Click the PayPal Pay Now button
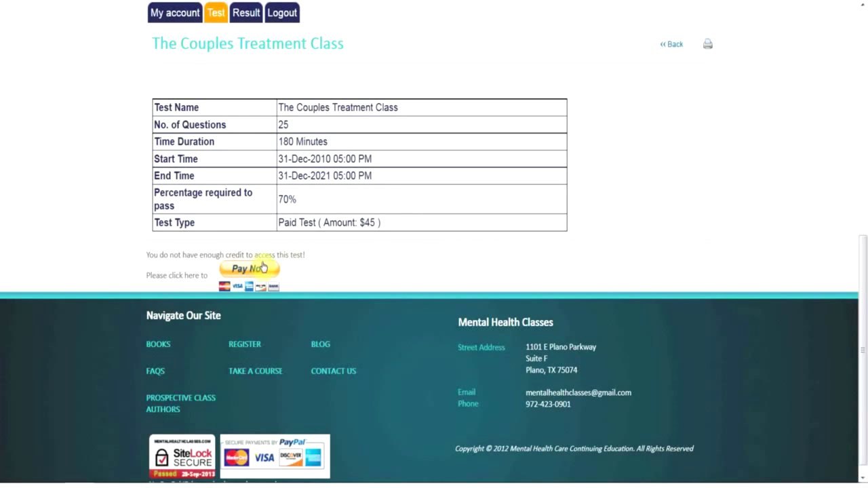 click(250, 268)
